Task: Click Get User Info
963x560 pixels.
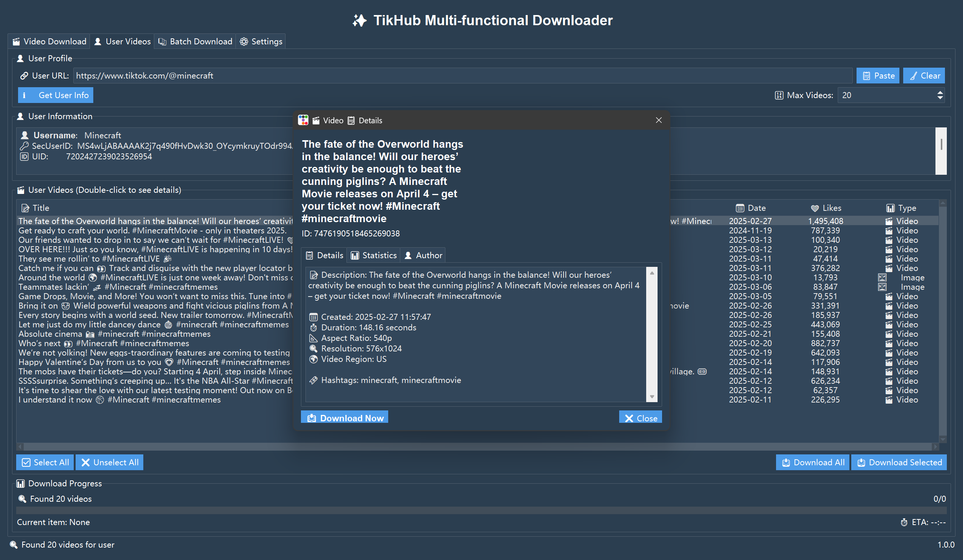Action: point(55,95)
